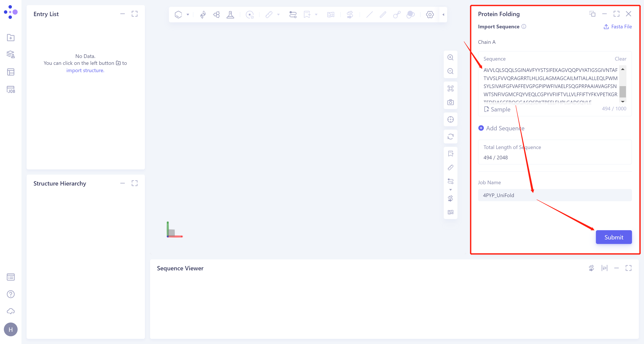Click the import structure link
Viewport: 644px width, 344px height.
pyautogui.click(x=85, y=70)
